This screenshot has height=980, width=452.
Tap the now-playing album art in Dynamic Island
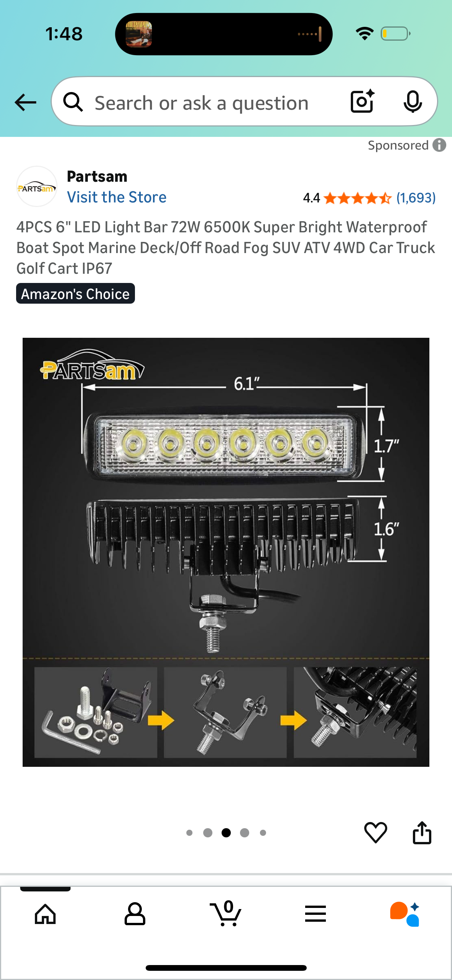click(x=139, y=34)
